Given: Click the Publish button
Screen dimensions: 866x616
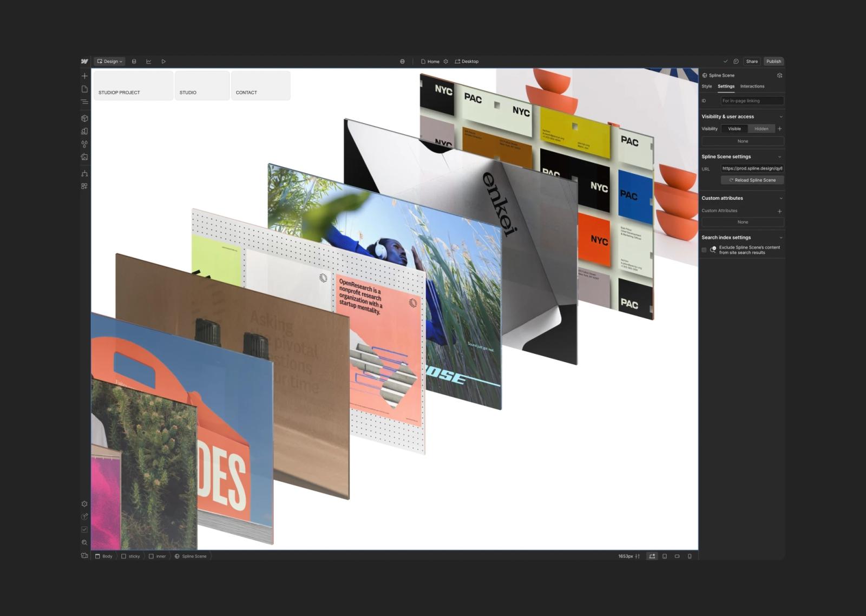Looking at the screenshot, I should coord(773,61).
